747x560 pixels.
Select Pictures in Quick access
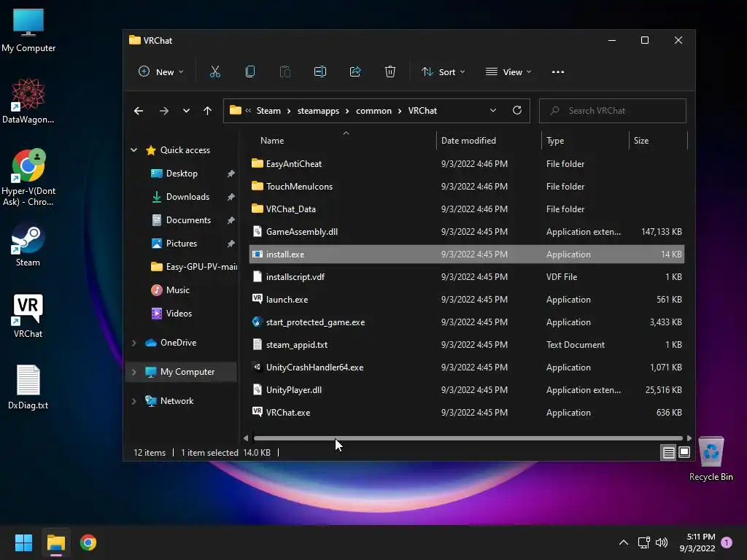click(181, 244)
